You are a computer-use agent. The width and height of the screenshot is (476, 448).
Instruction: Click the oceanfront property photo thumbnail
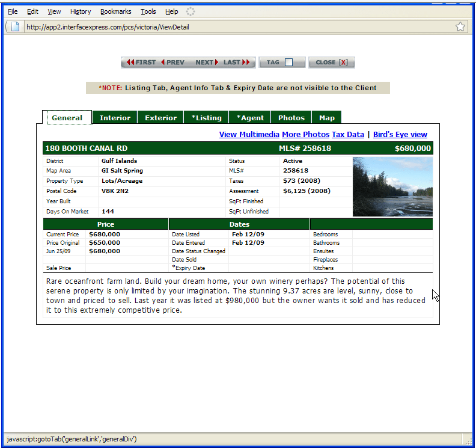[x=392, y=186]
